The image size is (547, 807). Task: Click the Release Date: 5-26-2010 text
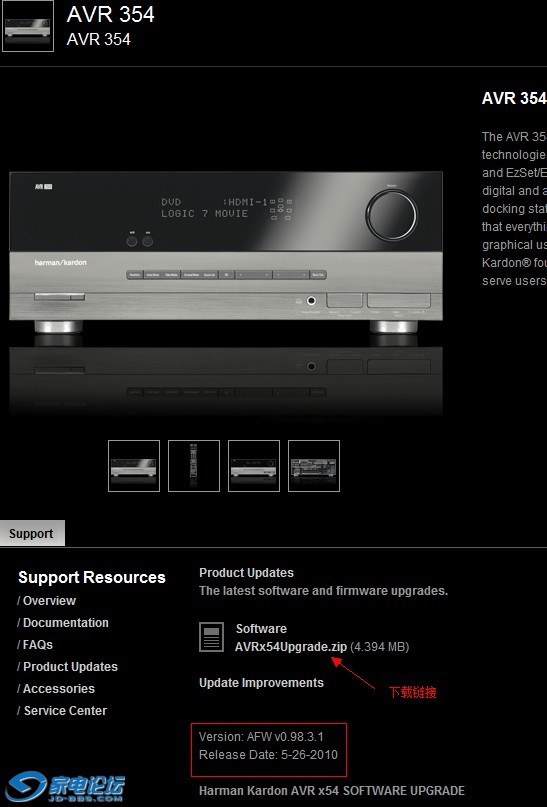pos(268,755)
